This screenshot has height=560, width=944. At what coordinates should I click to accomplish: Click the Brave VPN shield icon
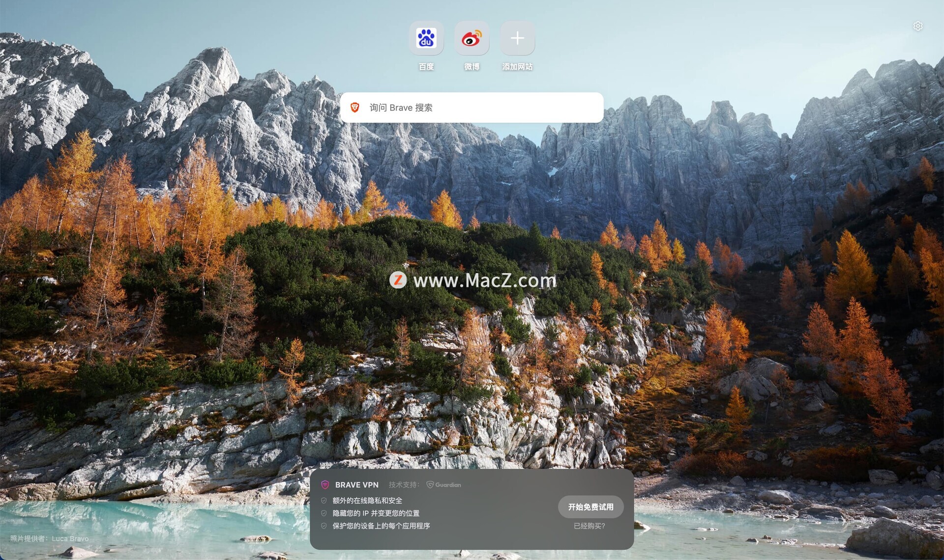click(x=325, y=485)
